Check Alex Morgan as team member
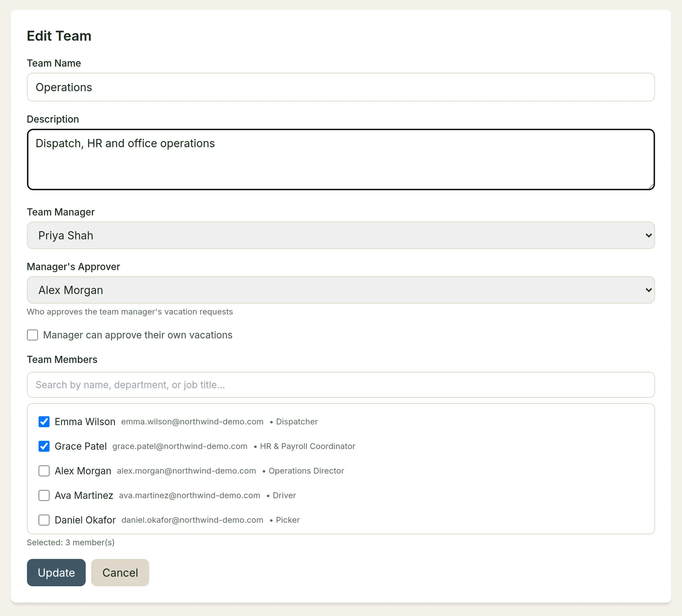The width and height of the screenshot is (682, 616). tap(44, 471)
